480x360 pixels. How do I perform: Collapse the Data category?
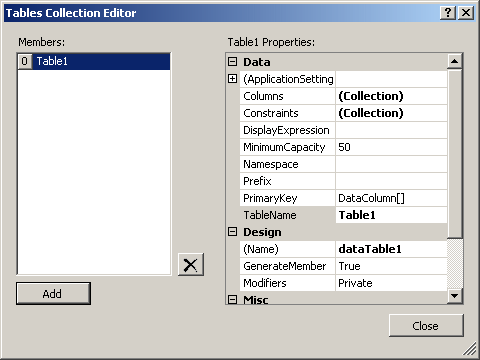point(232,62)
